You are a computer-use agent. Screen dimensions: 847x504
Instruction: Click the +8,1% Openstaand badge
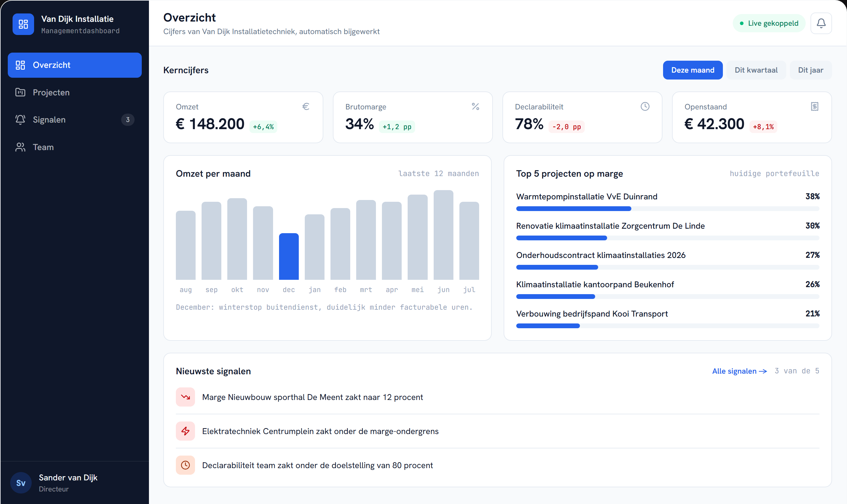763,127
